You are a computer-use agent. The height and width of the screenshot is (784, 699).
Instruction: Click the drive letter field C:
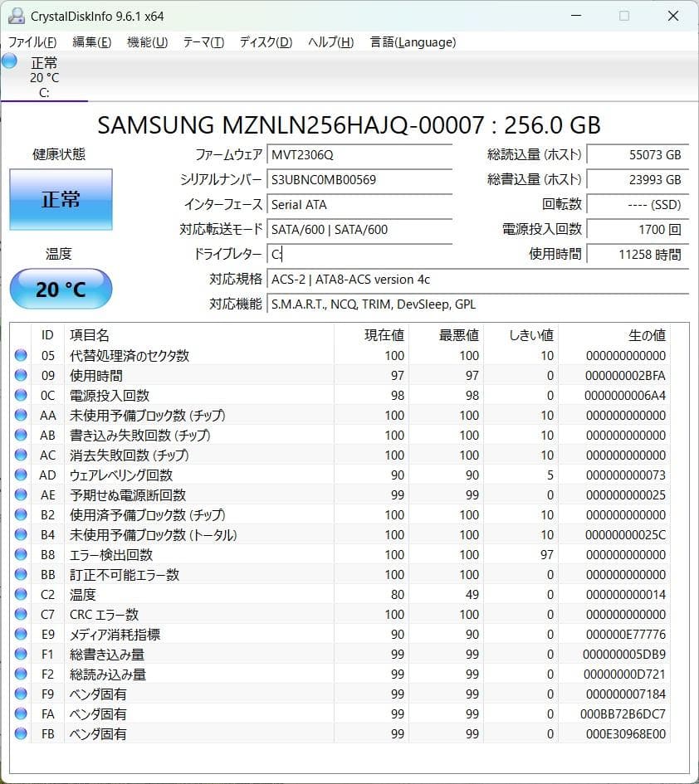[x=359, y=255]
